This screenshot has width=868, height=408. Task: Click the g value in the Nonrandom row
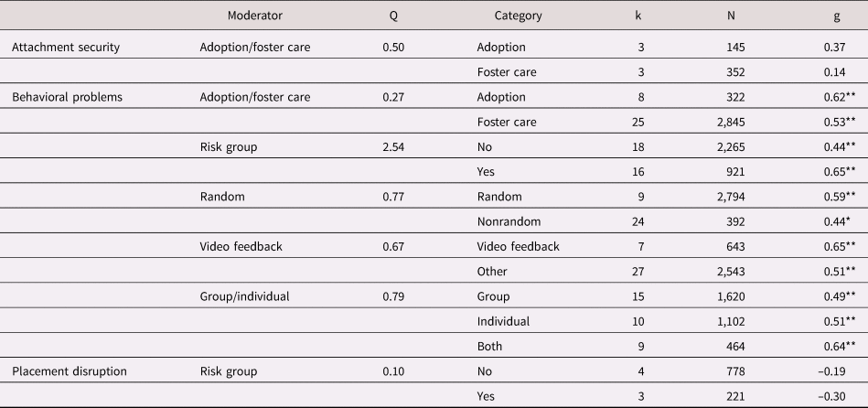pyautogui.click(x=839, y=221)
